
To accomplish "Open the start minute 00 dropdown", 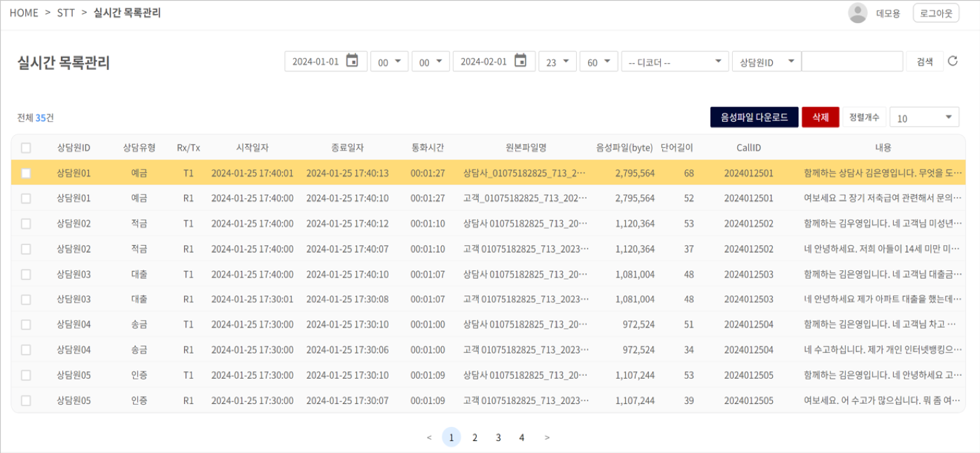I will [x=430, y=62].
